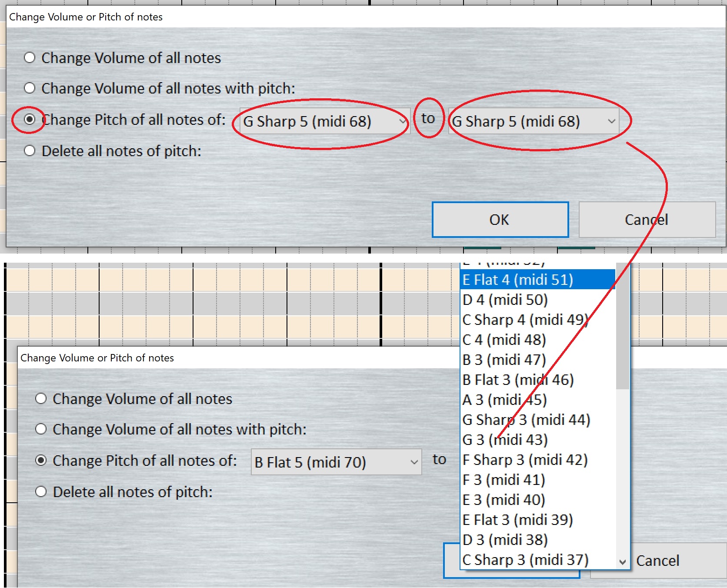727x588 pixels.
Task: Pick C Sharp 3 (midi 37) list item
Action: point(537,560)
